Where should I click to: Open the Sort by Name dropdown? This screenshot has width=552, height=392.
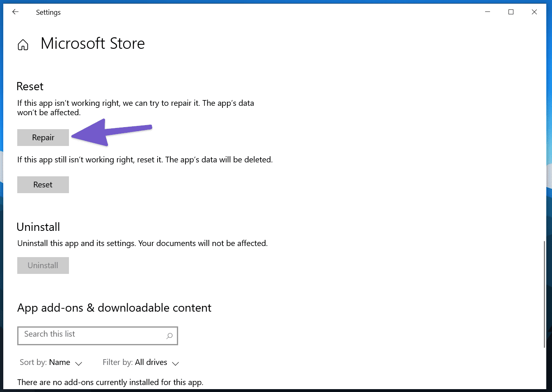[51, 362]
